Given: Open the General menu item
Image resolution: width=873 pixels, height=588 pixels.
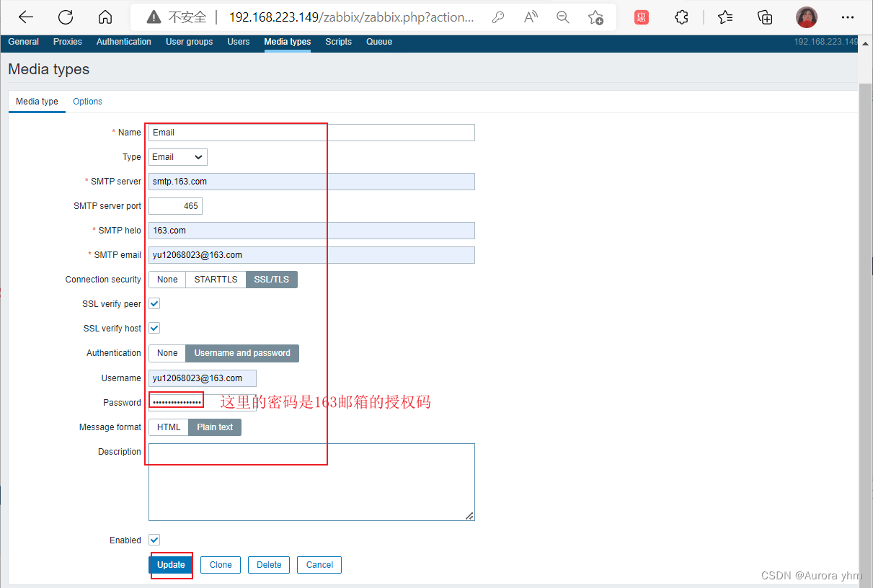Looking at the screenshot, I should click(x=24, y=42).
